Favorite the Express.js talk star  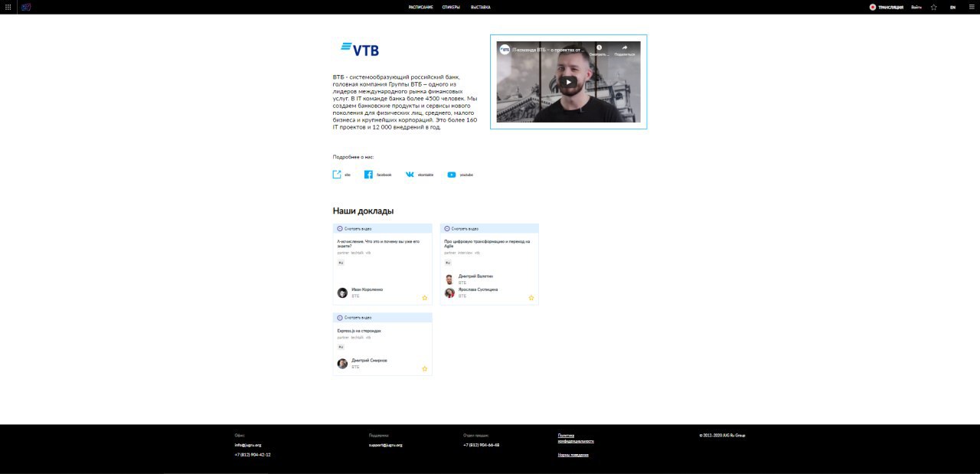[424, 368]
